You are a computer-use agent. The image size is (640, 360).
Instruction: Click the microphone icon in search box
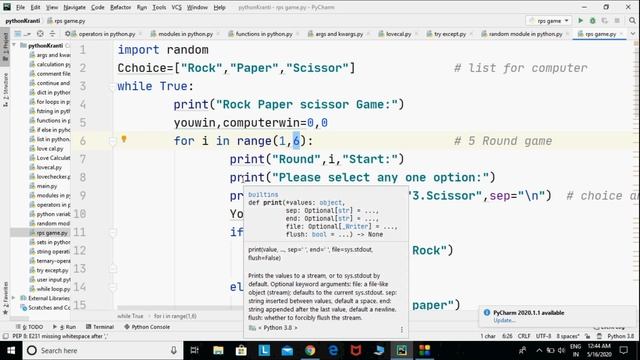point(174,350)
